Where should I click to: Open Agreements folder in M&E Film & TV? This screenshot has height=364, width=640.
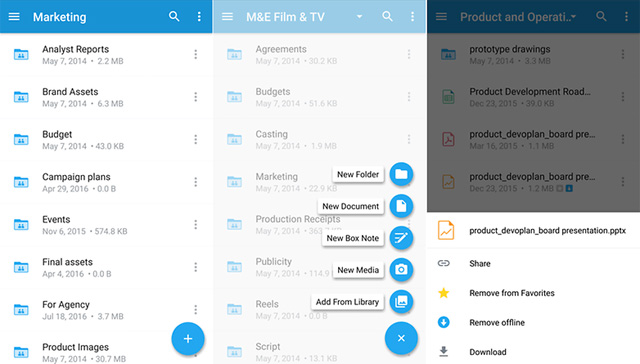pyautogui.click(x=320, y=55)
